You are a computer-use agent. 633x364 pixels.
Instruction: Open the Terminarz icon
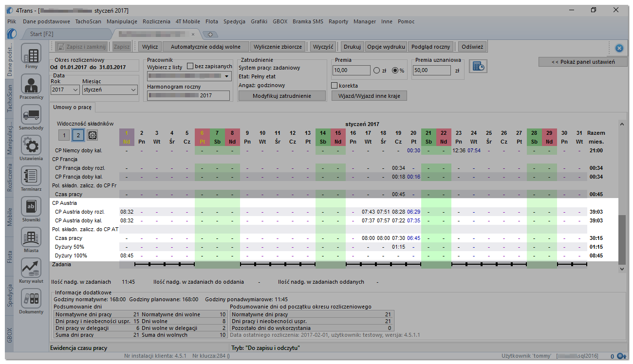tap(31, 179)
